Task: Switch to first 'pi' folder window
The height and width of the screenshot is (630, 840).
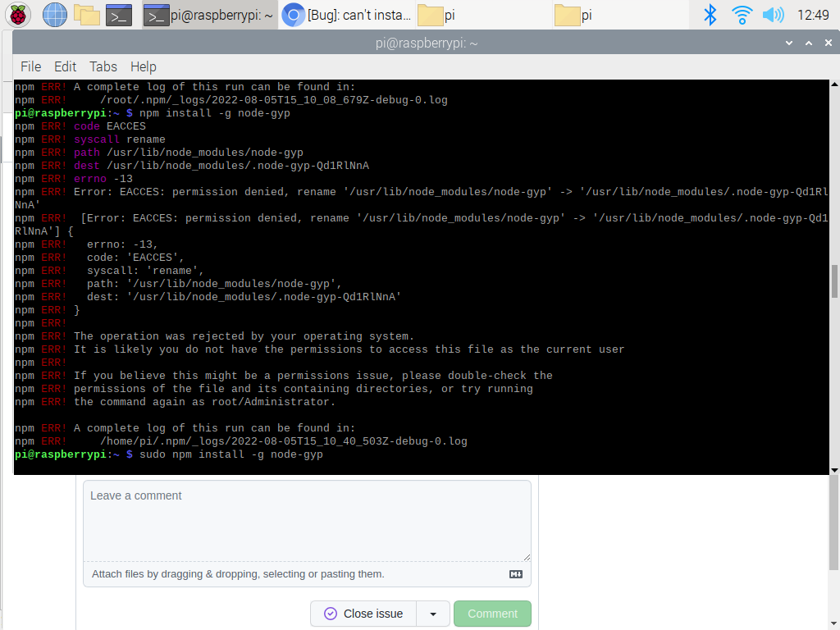Action: 482,15
